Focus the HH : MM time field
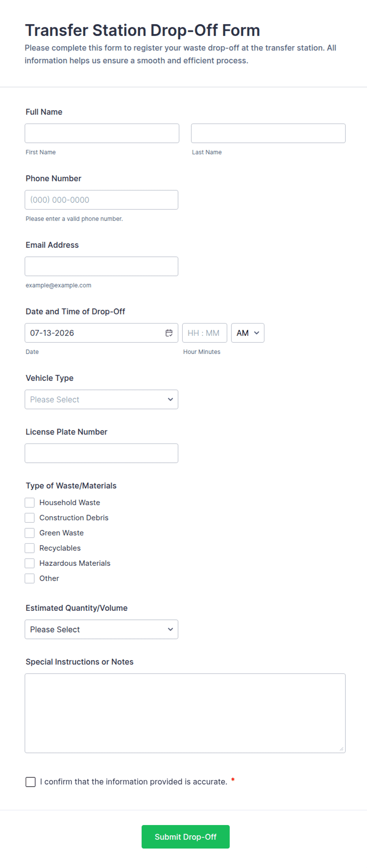 [205, 333]
